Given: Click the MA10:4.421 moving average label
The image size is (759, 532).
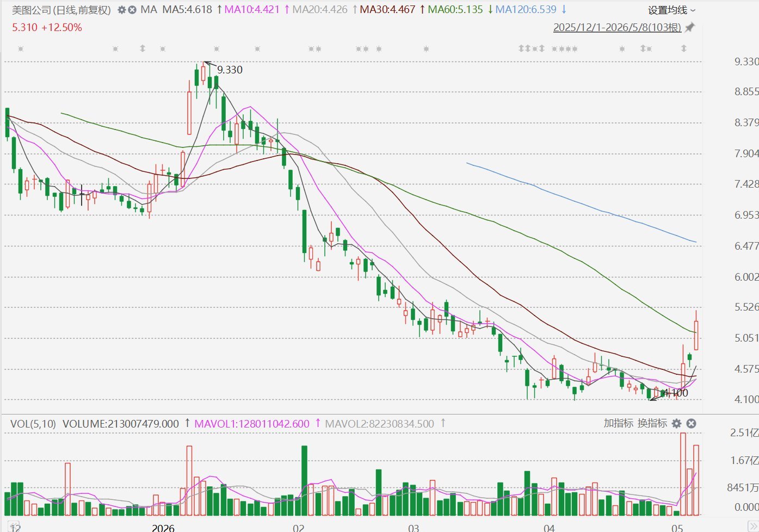Looking at the screenshot, I should coord(252,10).
